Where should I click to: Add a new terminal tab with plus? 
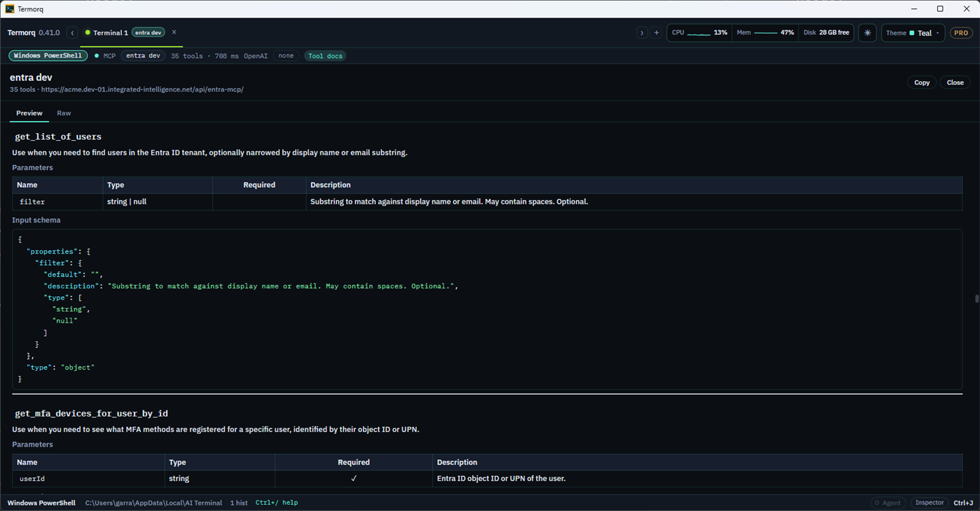click(656, 33)
